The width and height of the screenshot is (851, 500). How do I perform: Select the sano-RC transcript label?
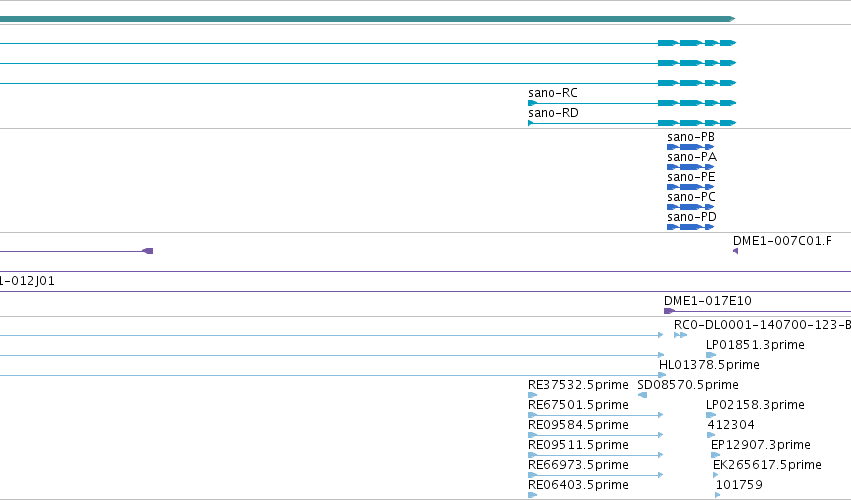tap(552, 93)
